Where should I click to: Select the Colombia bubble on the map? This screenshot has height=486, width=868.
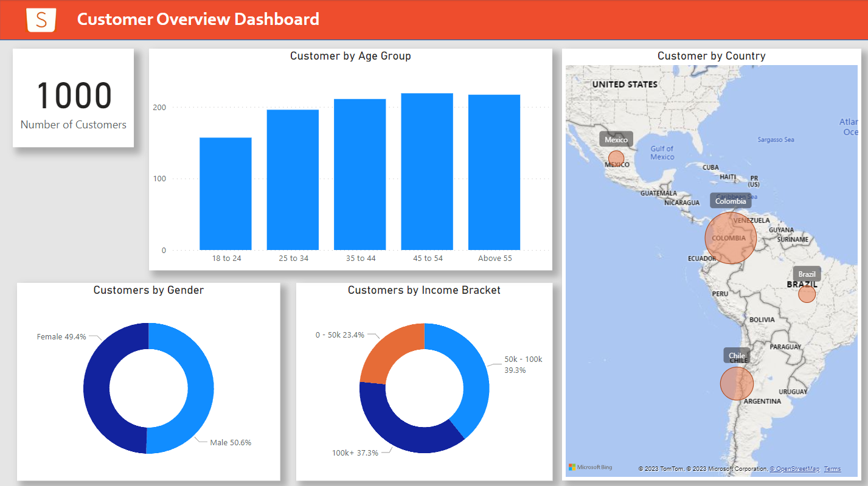tap(730, 238)
